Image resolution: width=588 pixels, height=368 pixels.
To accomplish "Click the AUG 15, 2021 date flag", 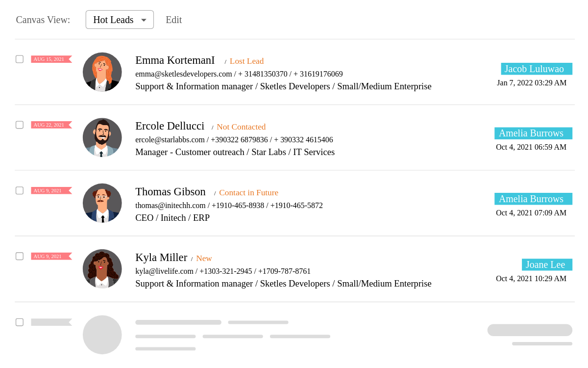I will click(x=51, y=59).
